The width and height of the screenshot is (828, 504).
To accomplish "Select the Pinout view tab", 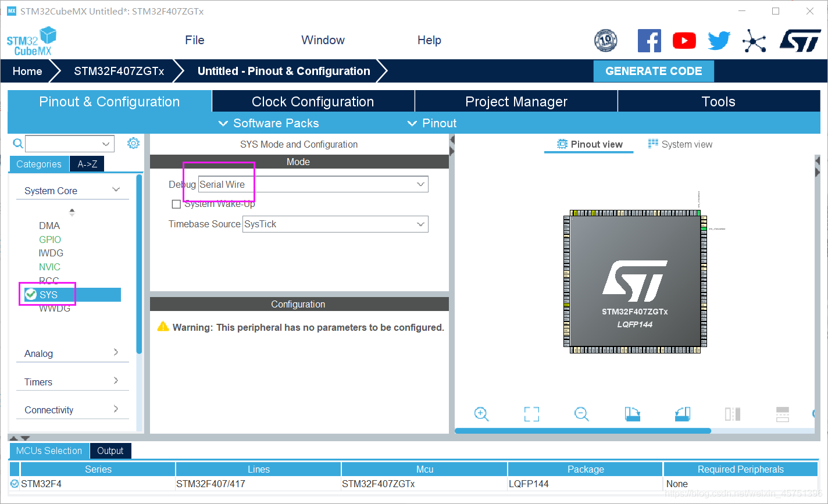I will (x=589, y=144).
